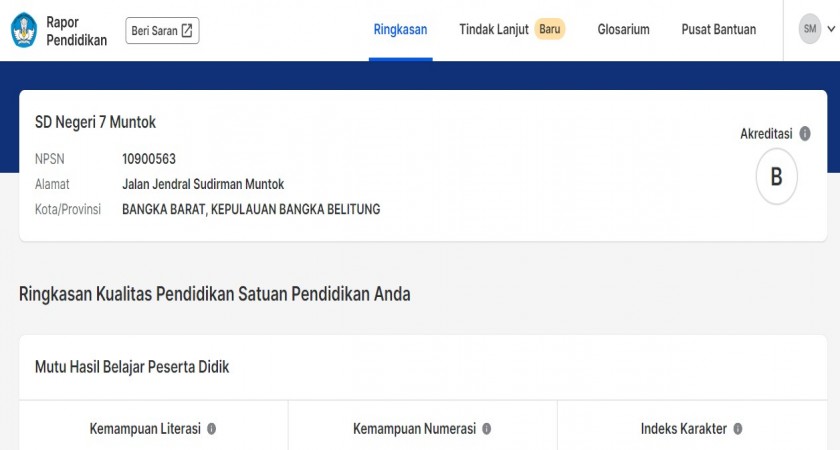Image resolution: width=840 pixels, height=450 pixels.
Task: Open the Tindak Lanjut tab
Action: click(x=494, y=30)
